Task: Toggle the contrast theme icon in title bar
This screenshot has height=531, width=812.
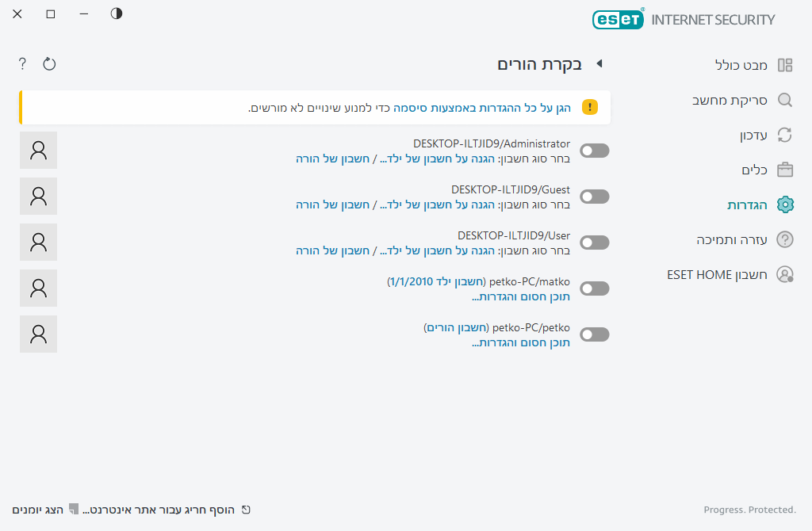Action: (x=116, y=13)
